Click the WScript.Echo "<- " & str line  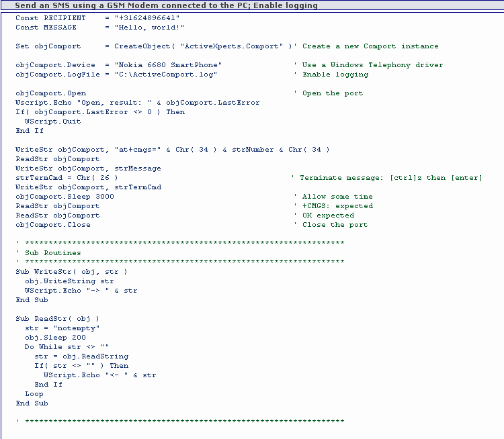point(100,375)
